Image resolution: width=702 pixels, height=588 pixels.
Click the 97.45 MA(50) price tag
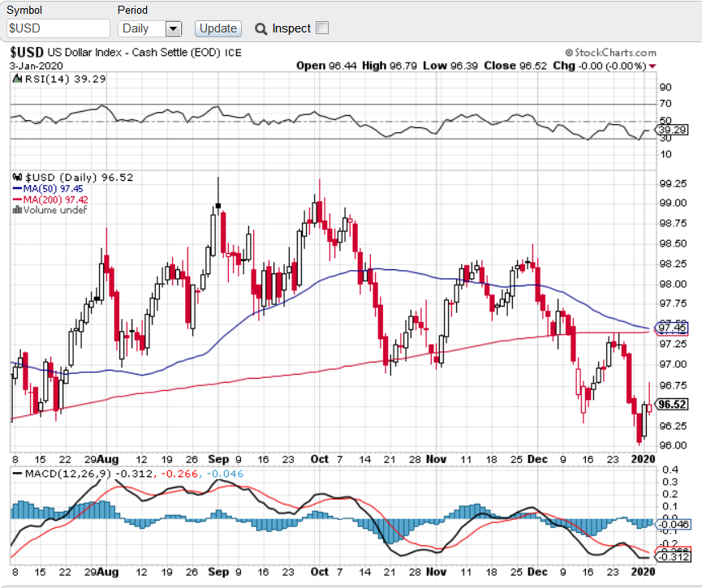(673, 326)
